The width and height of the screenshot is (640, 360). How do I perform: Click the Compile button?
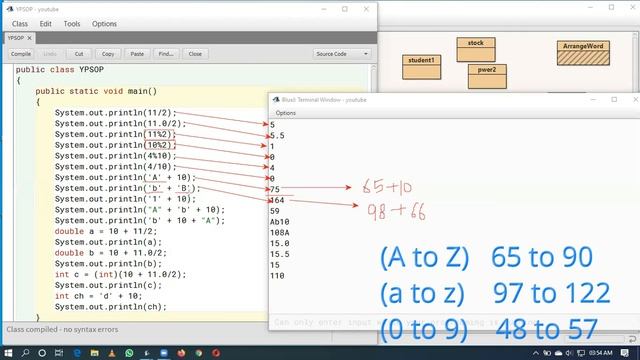pos(21,54)
